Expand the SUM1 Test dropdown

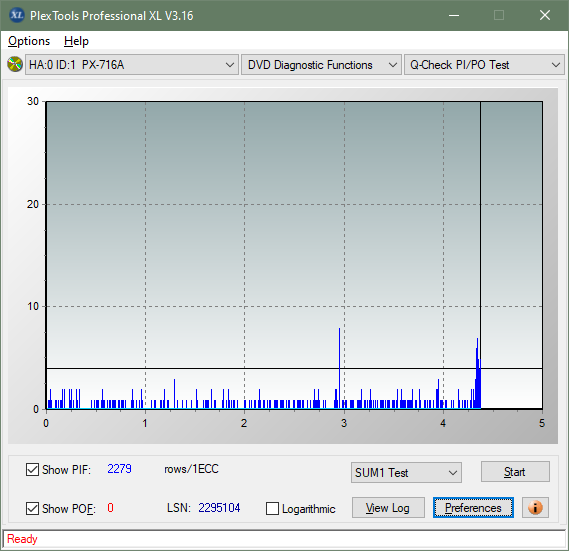[x=406, y=473]
